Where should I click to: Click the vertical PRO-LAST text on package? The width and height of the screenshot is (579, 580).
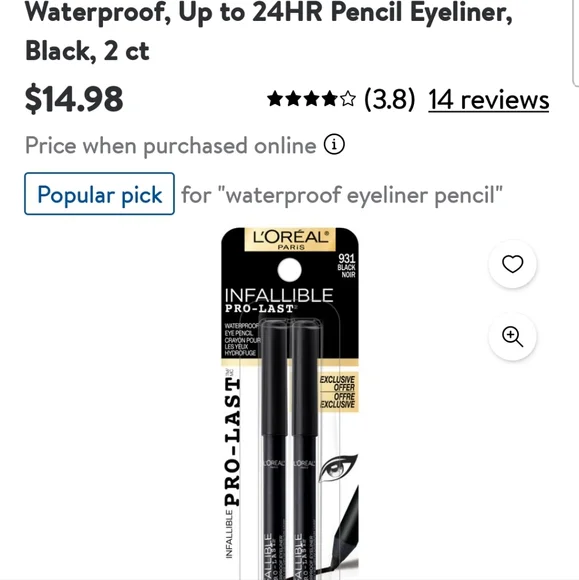click(232, 442)
